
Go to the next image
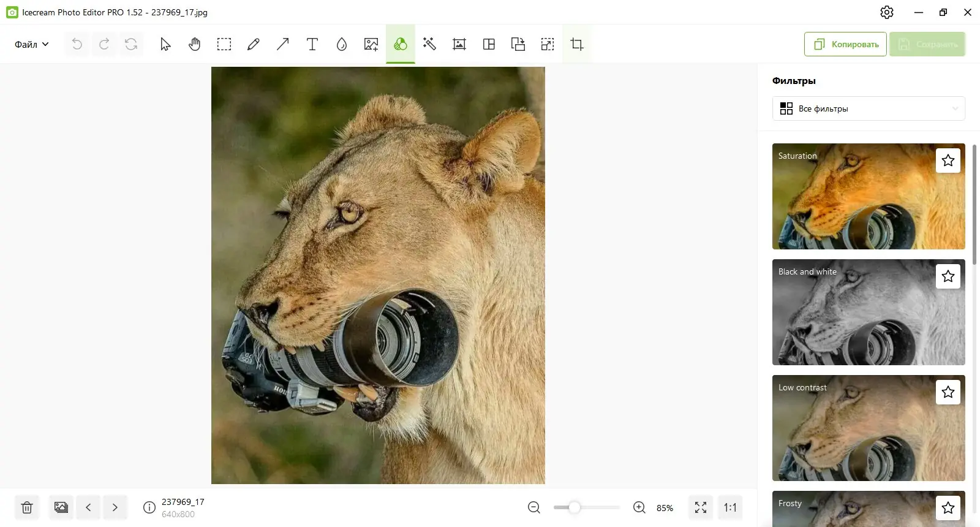115,507
